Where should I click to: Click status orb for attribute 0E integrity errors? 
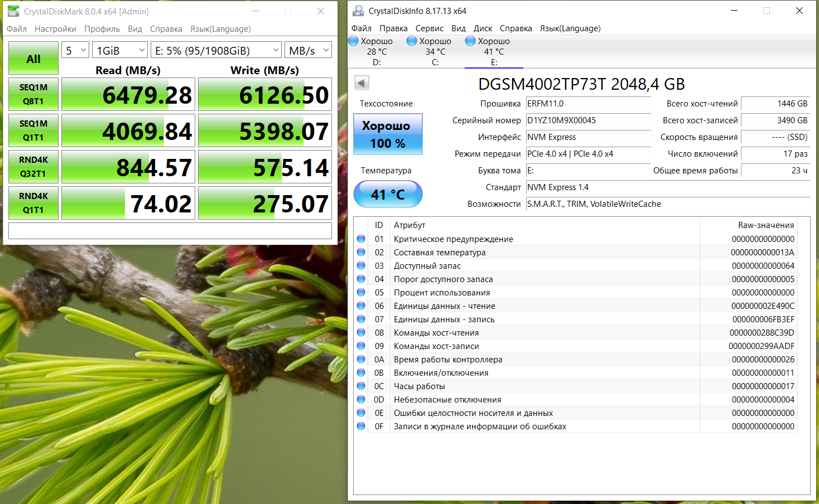click(361, 413)
